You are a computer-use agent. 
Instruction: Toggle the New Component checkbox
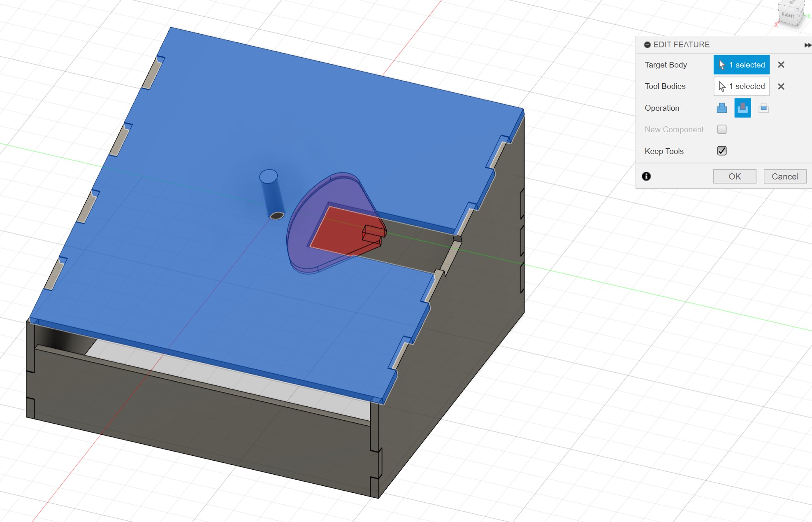(x=722, y=129)
